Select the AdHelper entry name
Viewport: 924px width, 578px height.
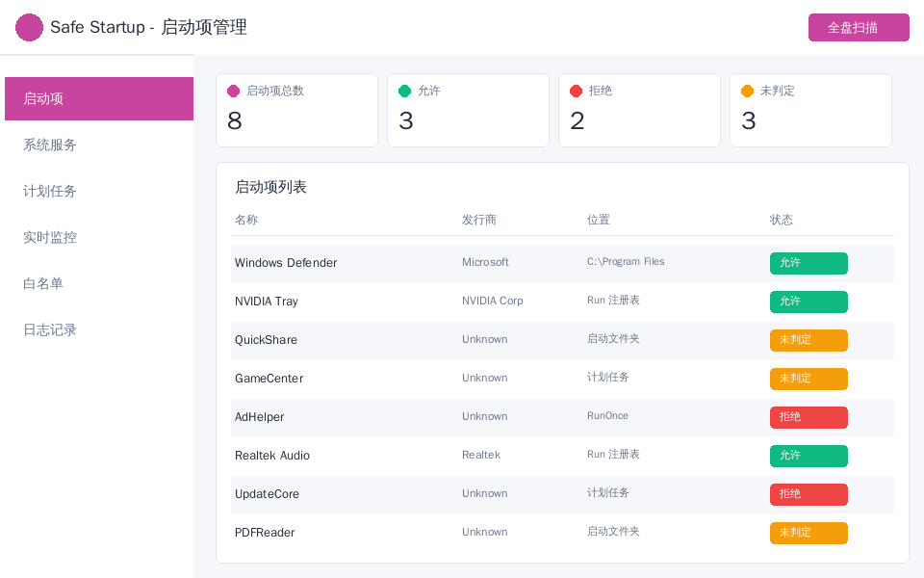[259, 417]
